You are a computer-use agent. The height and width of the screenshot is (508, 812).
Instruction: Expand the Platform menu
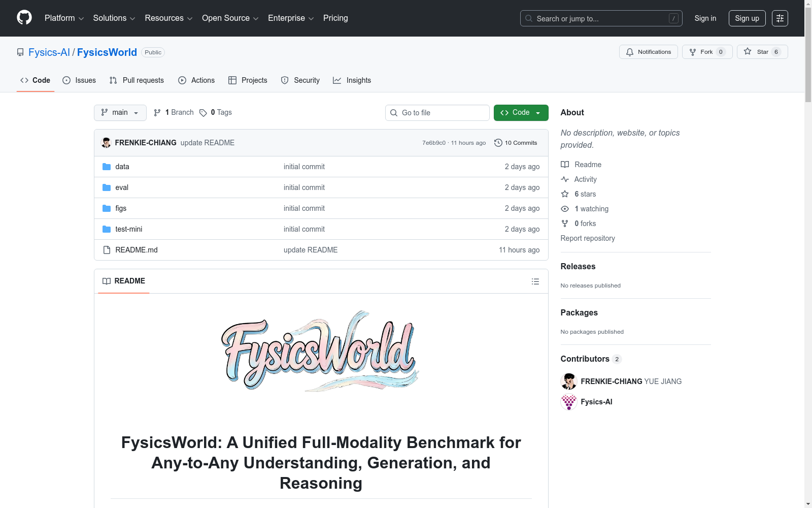pyautogui.click(x=64, y=18)
